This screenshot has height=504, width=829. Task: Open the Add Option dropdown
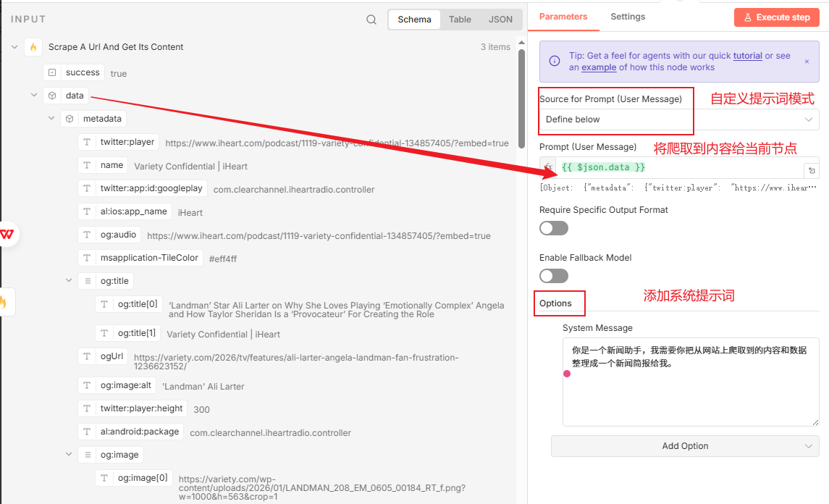pyautogui.click(x=685, y=446)
